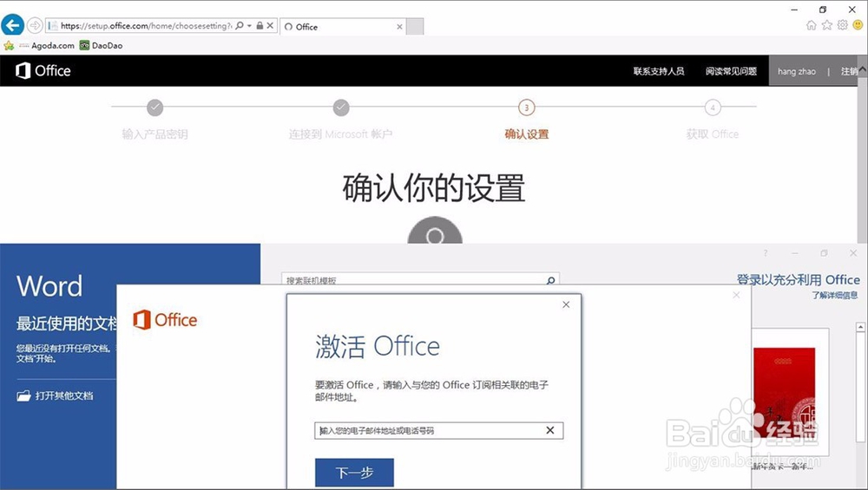Open a new blank browser tab
Image resolution: width=868 pixels, height=490 pixels.
(415, 27)
